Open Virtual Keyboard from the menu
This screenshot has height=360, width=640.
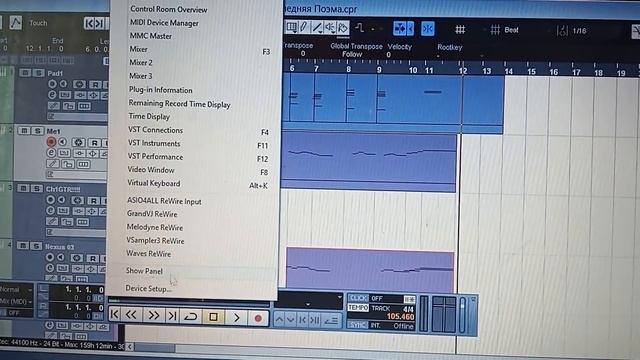pos(153,183)
